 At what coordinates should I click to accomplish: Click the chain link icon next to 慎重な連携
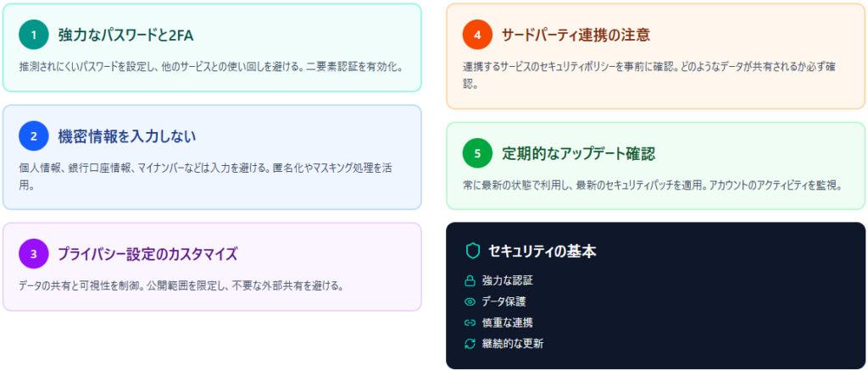tap(470, 323)
